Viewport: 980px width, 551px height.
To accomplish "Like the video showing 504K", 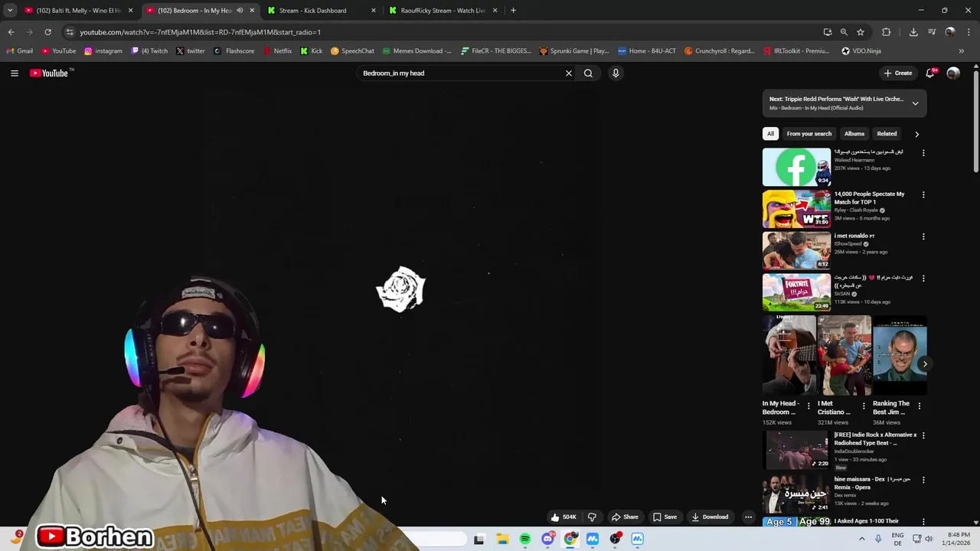I will point(563,517).
